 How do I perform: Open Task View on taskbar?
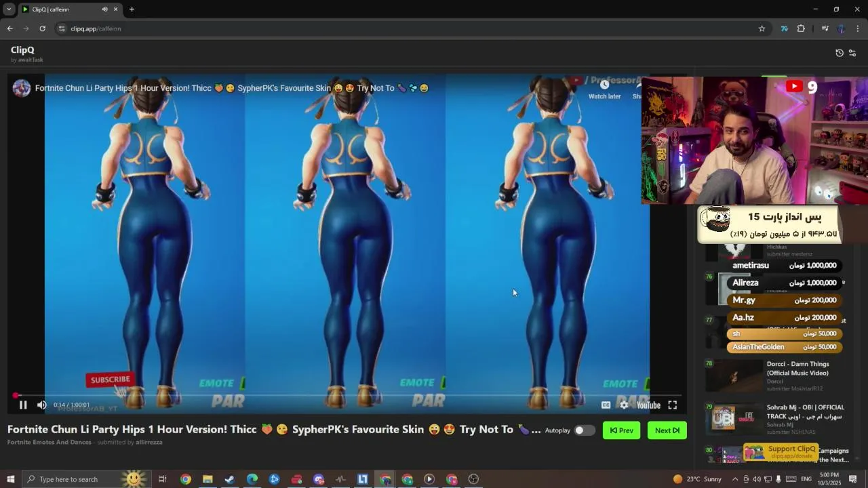coord(163,479)
